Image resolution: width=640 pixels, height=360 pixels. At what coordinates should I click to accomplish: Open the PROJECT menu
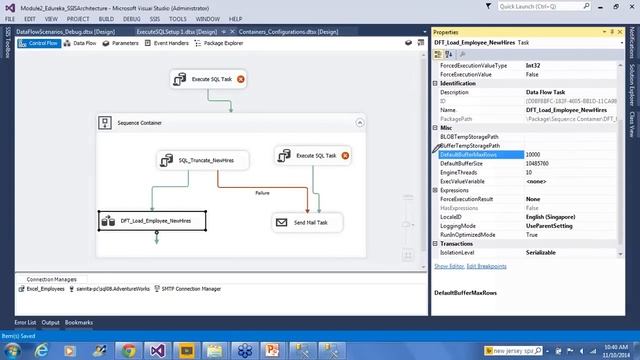coord(78,19)
